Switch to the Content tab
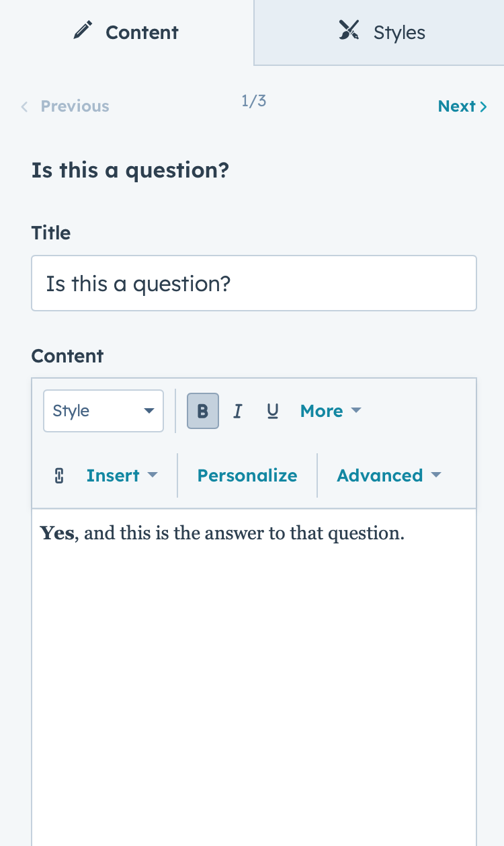Viewport: 504px width, 846px height. tap(126, 32)
